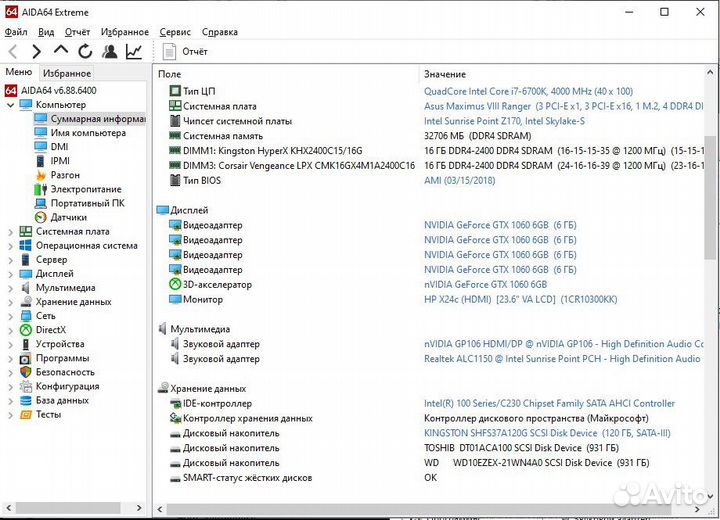This screenshot has height=520, width=720.
Task: Click the Программы icon in tree
Action: tap(26, 358)
